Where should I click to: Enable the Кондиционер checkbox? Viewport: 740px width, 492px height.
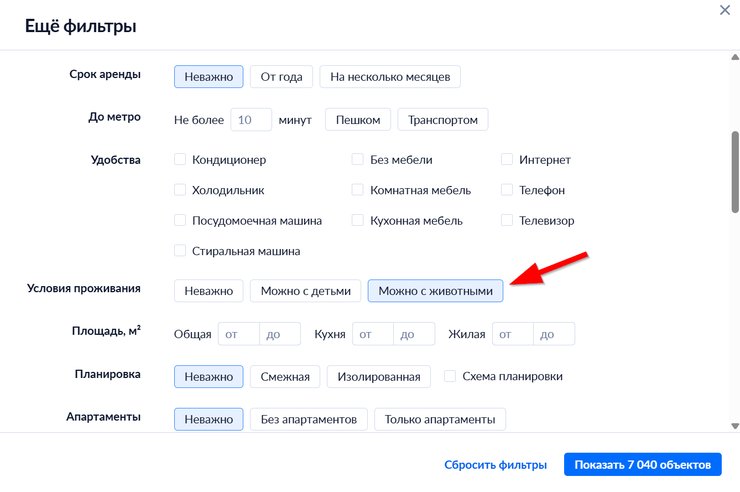coord(180,160)
